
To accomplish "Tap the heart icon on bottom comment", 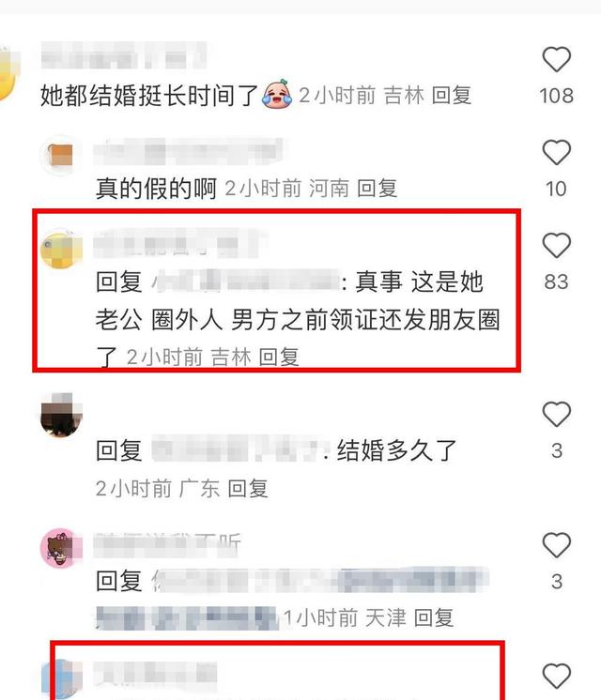I will point(556,676).
